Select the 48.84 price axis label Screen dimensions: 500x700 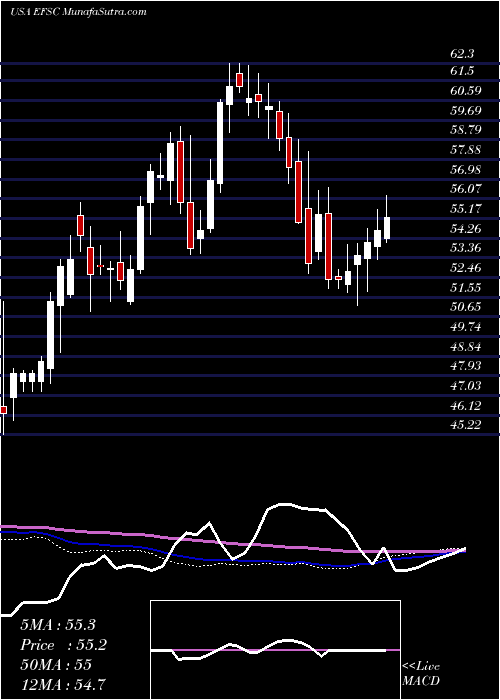[466, 346]
